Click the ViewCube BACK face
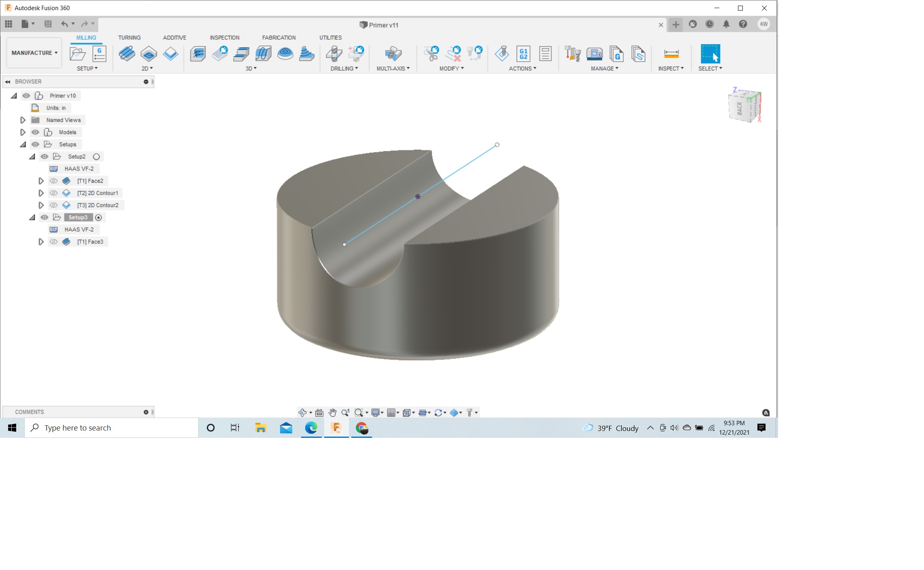This screenshot has width=924, height=570. tap(739, 108)
